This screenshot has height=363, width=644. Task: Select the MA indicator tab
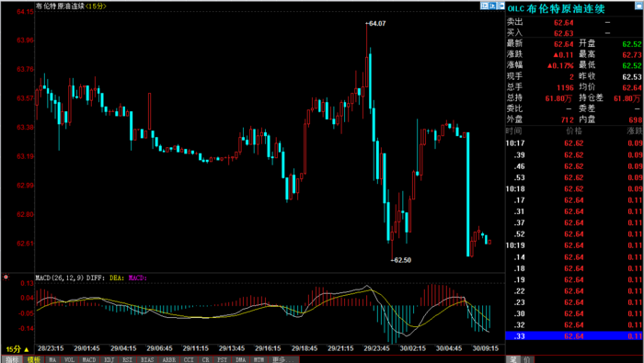point(52,359)
